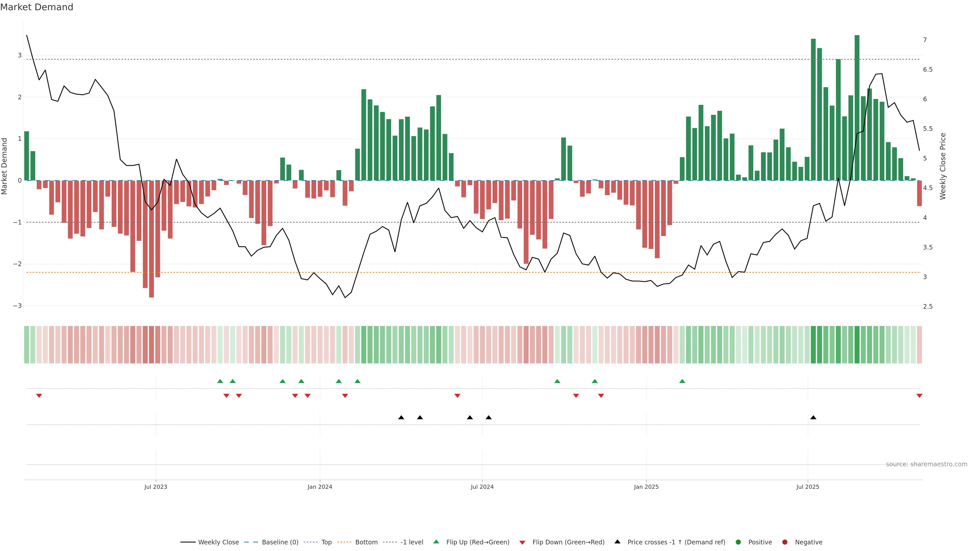Click the source: sharemaestro.com text

click(926, 464)
